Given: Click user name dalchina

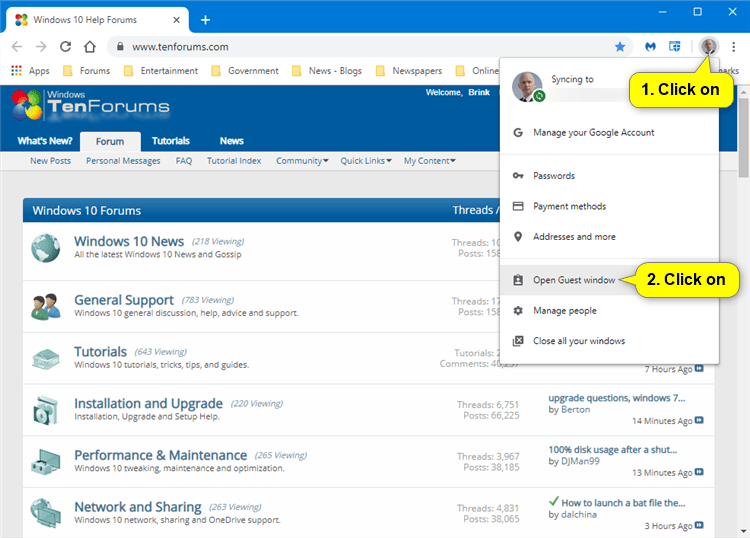Looking at the screenshot, I should click(579, 515).
